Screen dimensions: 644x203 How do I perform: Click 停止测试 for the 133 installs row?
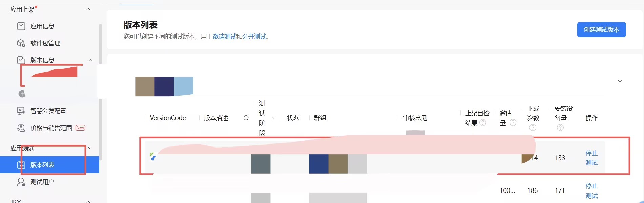click(x=591, y=158)
